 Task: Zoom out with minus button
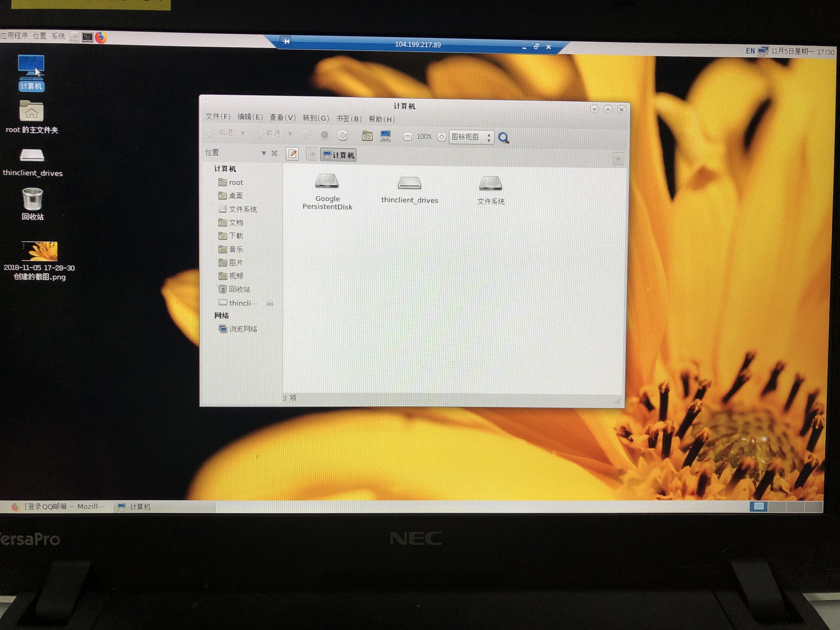click(x=408, y=137)
